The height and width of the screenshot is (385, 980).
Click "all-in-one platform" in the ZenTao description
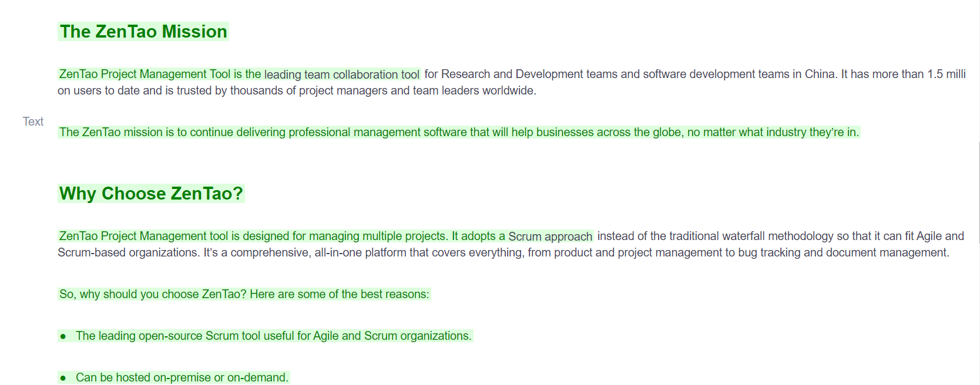click(x=360, y=253)
